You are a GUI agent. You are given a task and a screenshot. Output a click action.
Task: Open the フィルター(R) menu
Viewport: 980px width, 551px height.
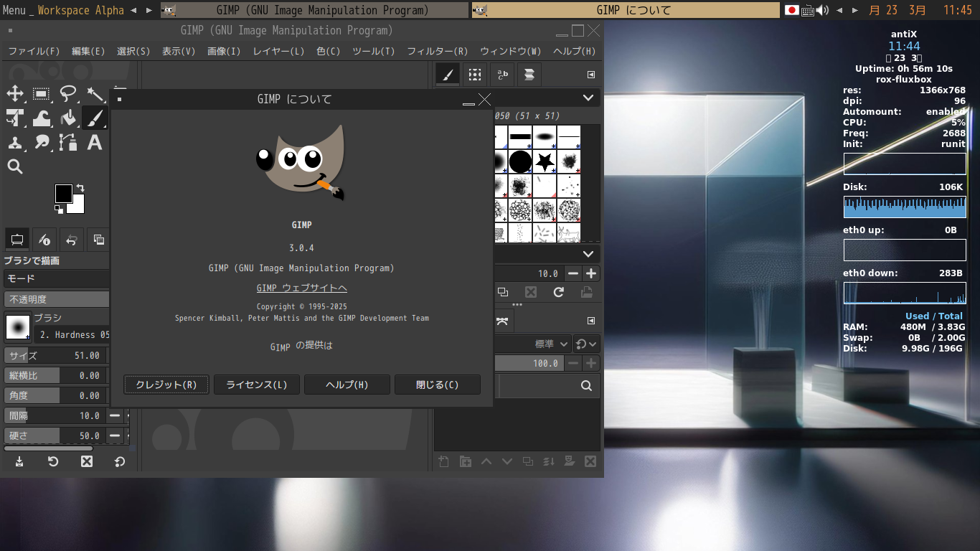coord(437,52)
